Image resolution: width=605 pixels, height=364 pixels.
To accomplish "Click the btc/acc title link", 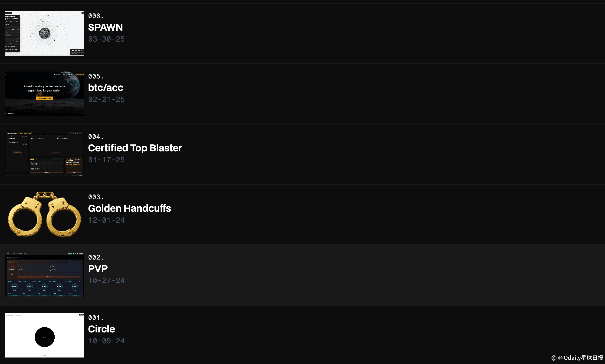I will click(x=105, y=88).
